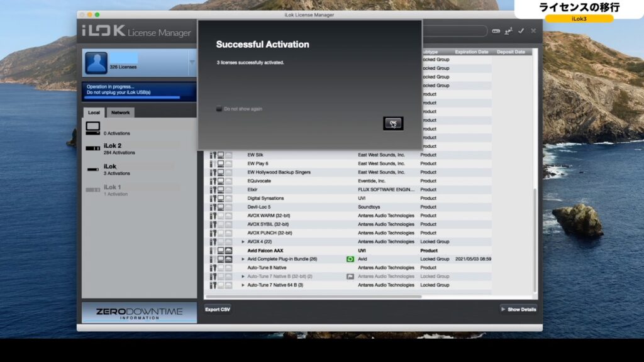The width and height of the screenshot is (644, 362).
Task: Click the X icon in the top toolbar
Action: point(533,31)
